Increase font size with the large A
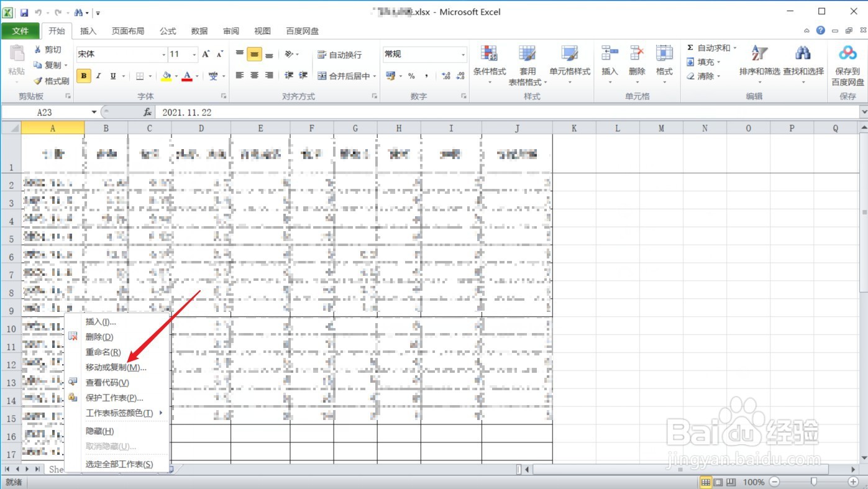This screenshot has height=489, width=868. [206, 54]
